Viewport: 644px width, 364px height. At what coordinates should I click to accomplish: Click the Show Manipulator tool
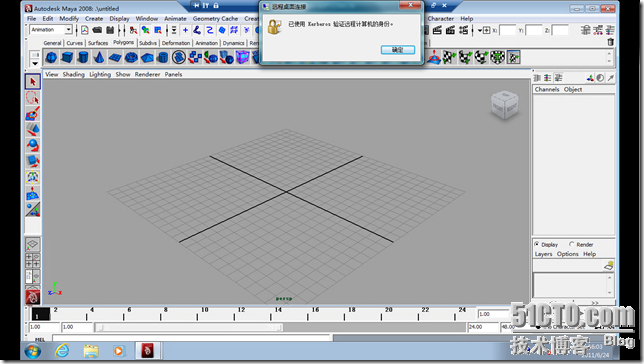point(33,210)
